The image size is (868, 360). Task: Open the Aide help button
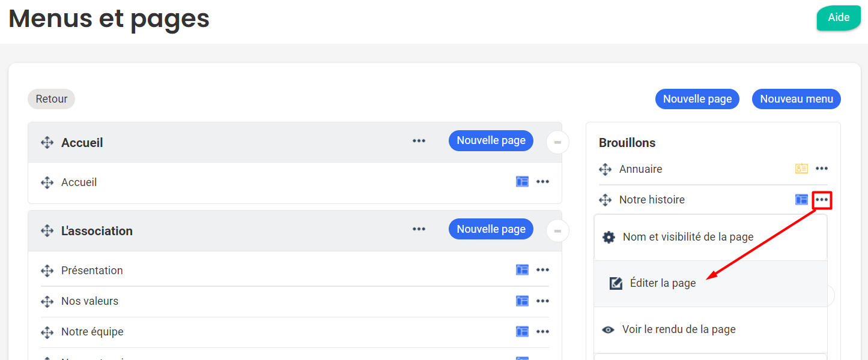coord(838,17)
